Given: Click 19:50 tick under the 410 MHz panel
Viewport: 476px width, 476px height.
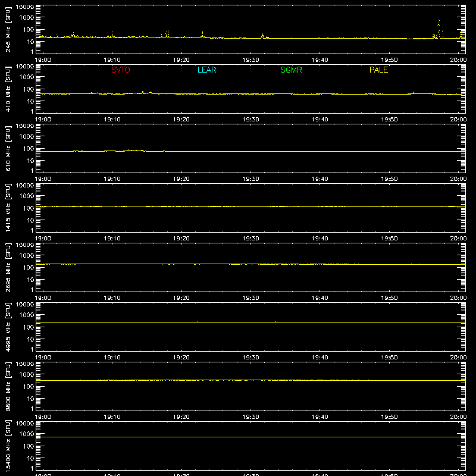Looking at the screenshot, I should click(x=389, y=120).
